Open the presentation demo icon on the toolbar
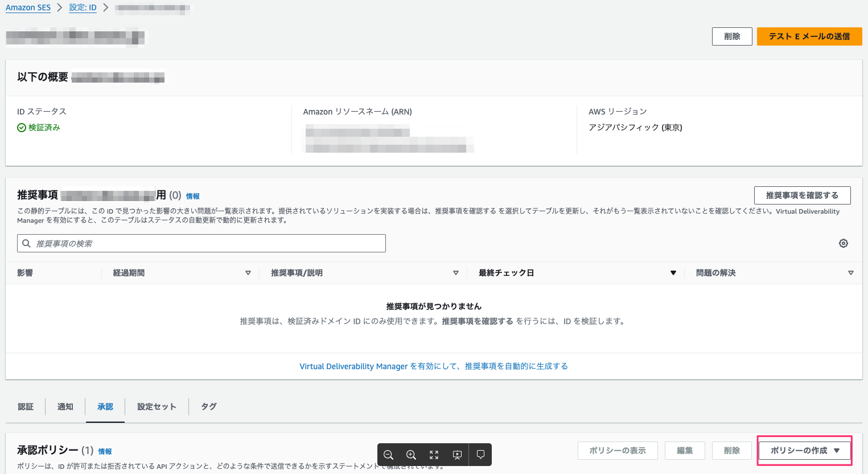868x474 pixels. tap(456, 454)
